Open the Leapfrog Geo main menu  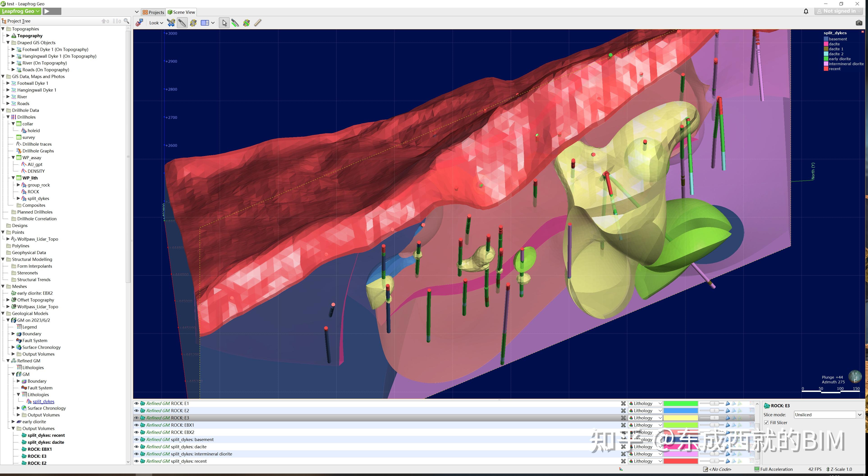pos(21,11)
